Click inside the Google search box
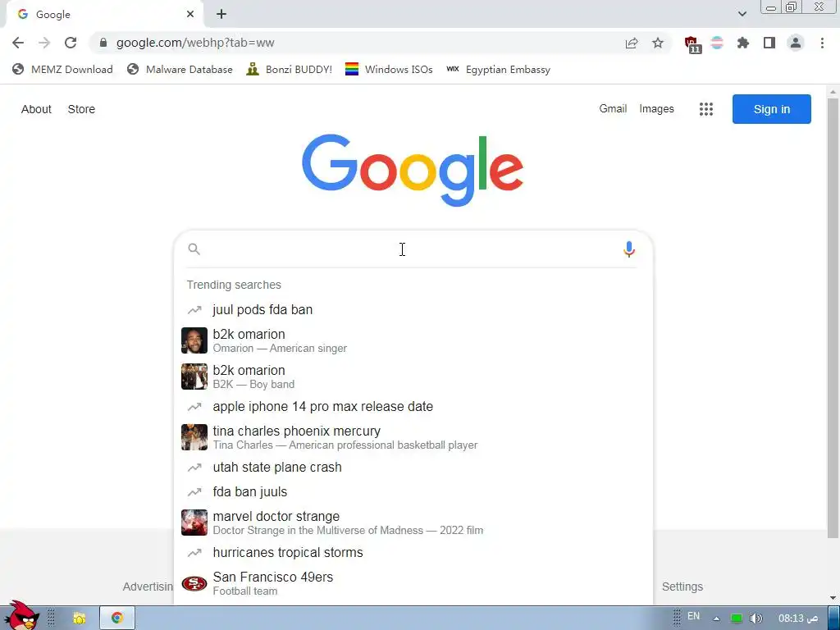This screenshot has width=840, height=630. coord(412,249)
